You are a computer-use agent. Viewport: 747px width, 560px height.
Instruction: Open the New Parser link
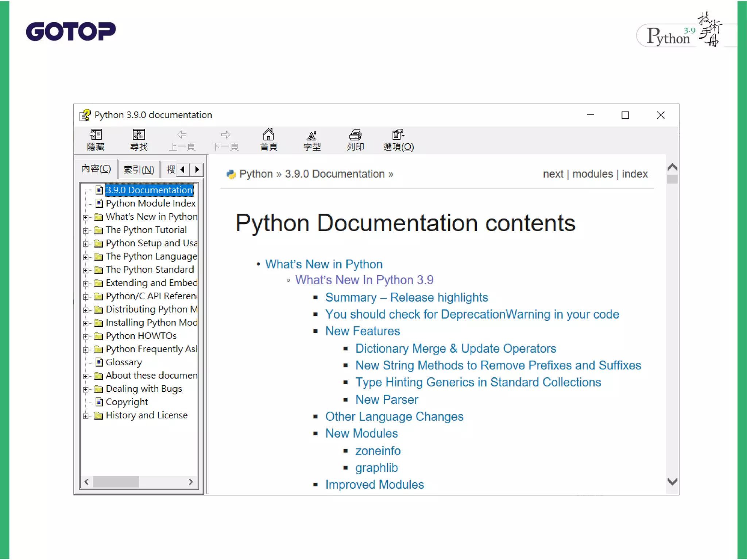387,400
